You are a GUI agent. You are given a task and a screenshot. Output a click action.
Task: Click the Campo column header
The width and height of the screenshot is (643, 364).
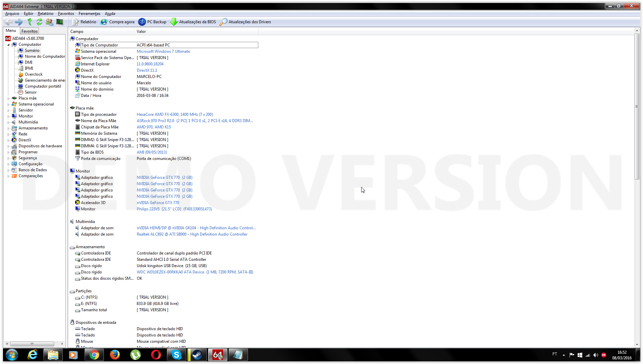[101, 32]
